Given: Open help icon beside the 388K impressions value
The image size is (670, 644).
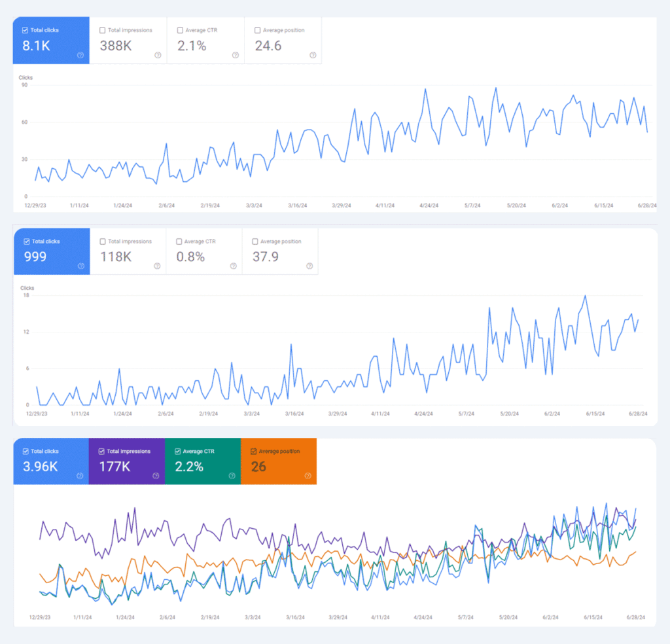Looking at the screenshot, I should tap(157, 56).
